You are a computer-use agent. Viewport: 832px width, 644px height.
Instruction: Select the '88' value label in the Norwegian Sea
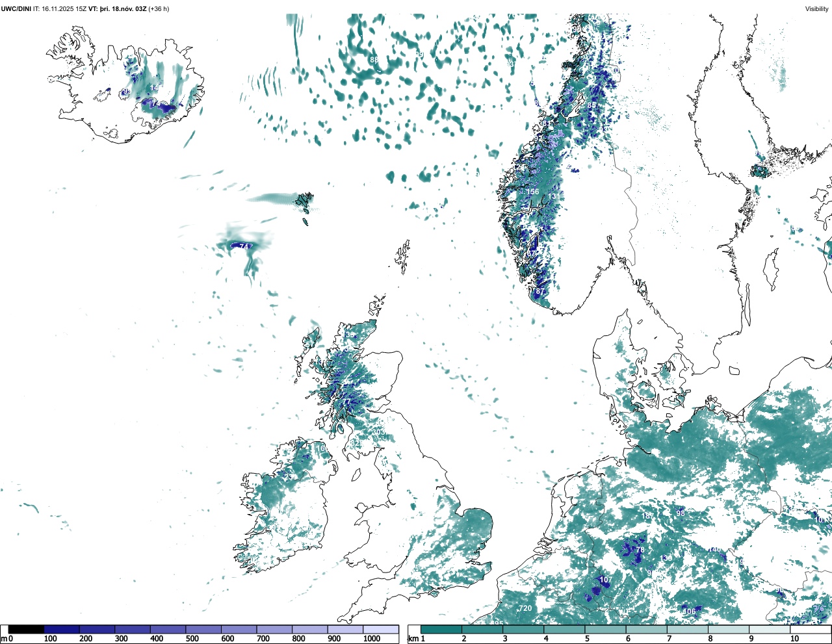point(374,60)
